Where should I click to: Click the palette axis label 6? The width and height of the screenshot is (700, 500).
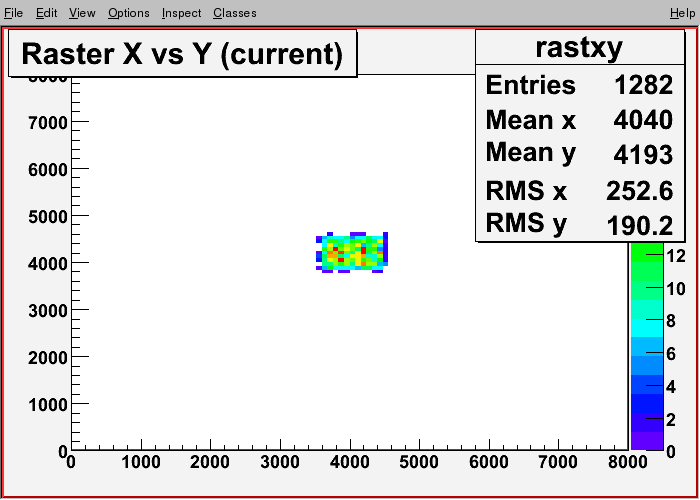[671, 354]
